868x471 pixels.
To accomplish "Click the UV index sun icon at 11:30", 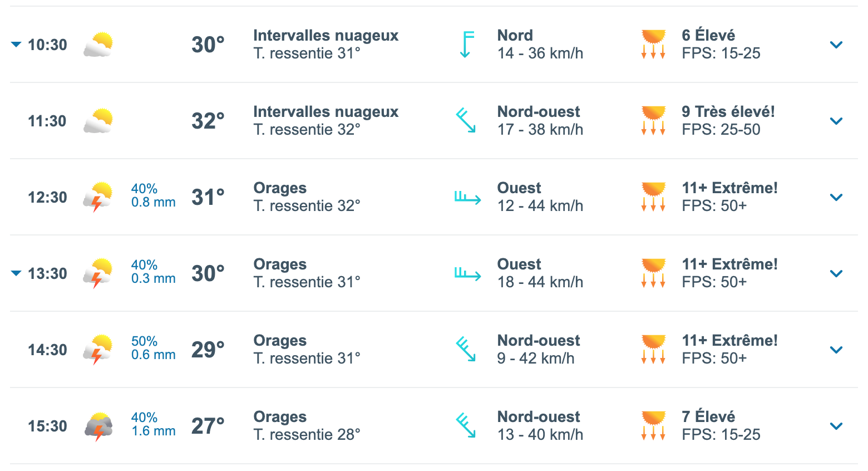I will click(x=653, y=121).
